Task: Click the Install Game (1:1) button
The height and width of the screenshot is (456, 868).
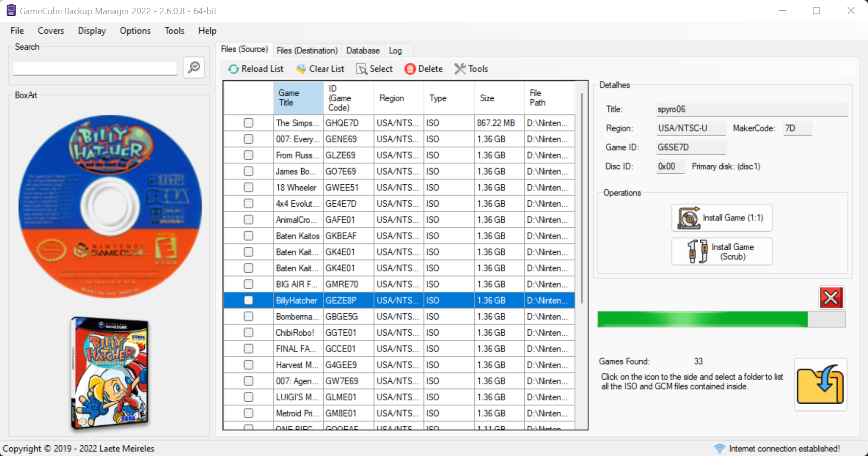Action: point(721,217)
